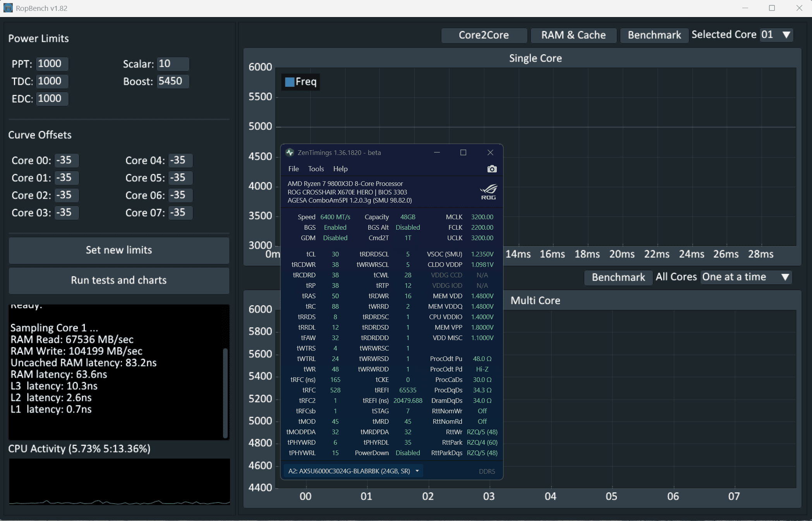
Task: Click the blue Freq legend swatch
Action: pos(289,82)
